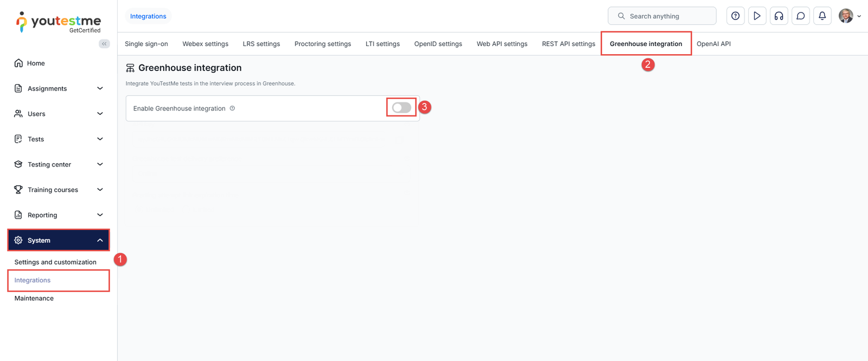Open support via headset icon
Screen dimensions: 868x361
[x=778, y=16]
